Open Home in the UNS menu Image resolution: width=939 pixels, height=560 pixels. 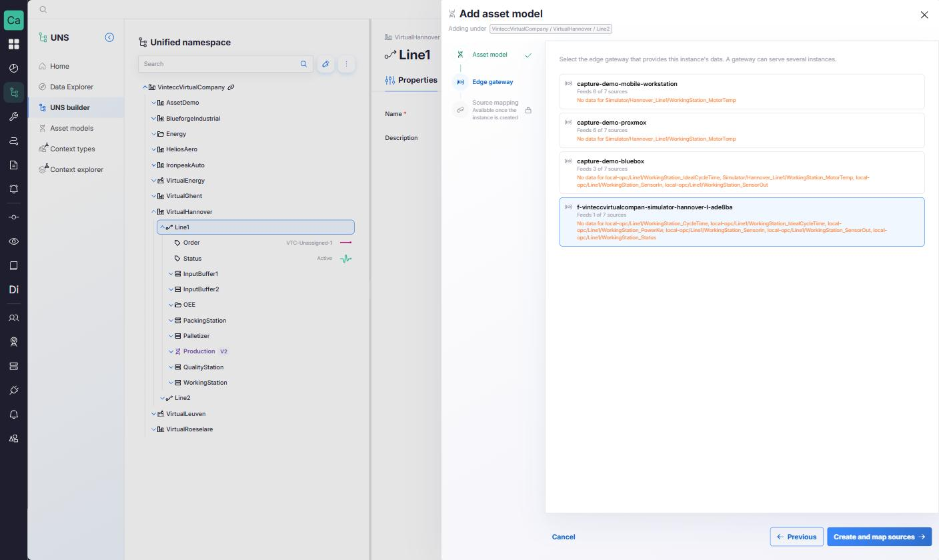point(76,66)
